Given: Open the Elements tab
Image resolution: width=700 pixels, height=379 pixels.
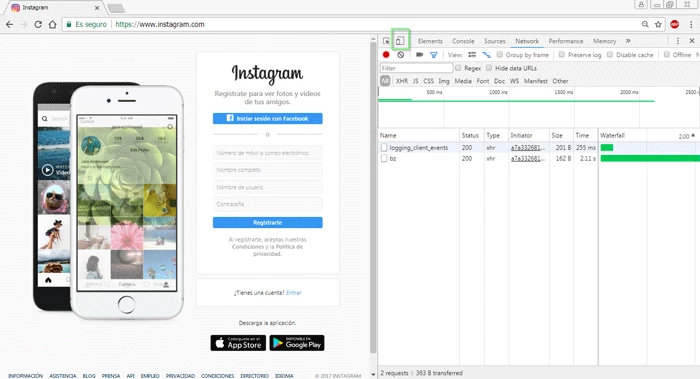Looking at the screenshot, I should click(x=430, y=41).
